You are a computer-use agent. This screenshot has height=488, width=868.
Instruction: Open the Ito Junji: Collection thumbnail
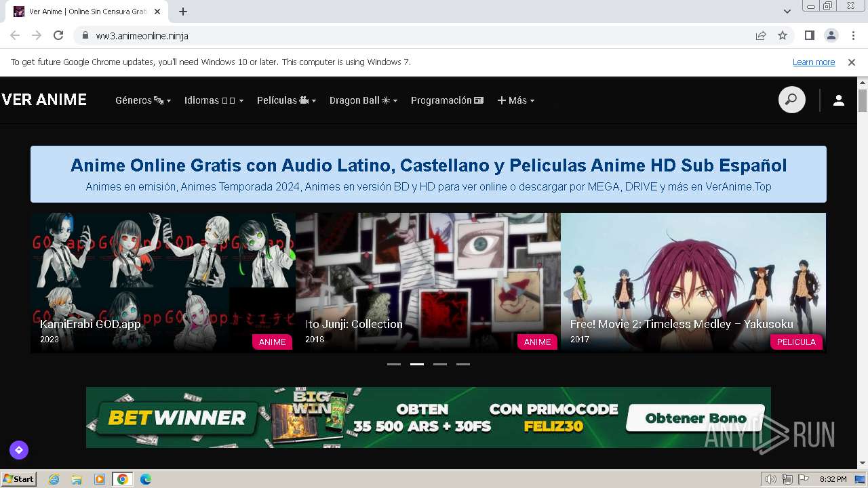click(x=428, y=283)
